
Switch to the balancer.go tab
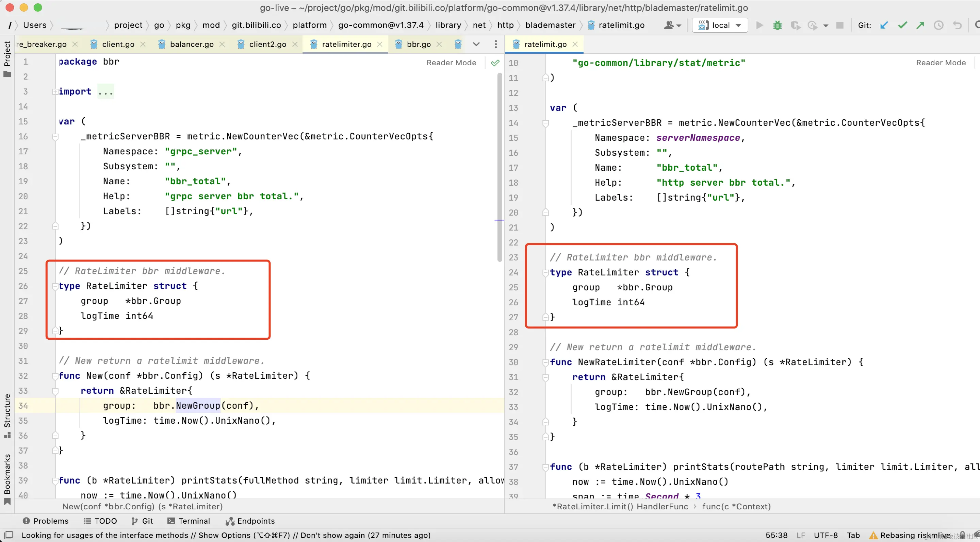(x=191, y=44)
